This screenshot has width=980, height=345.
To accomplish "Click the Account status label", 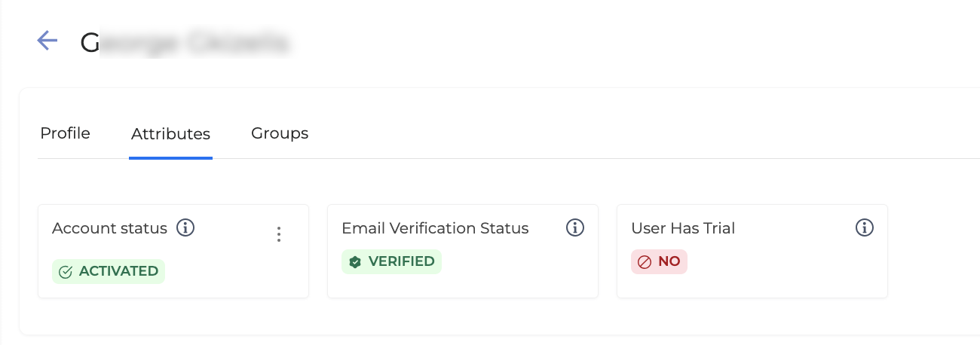I will point(109,228).
